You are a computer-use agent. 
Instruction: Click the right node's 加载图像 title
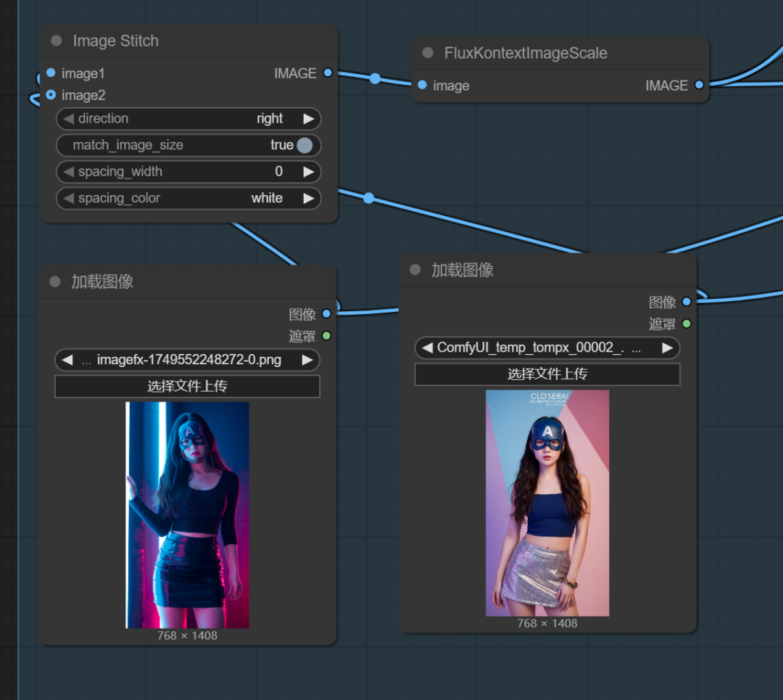tap(463, 270)
